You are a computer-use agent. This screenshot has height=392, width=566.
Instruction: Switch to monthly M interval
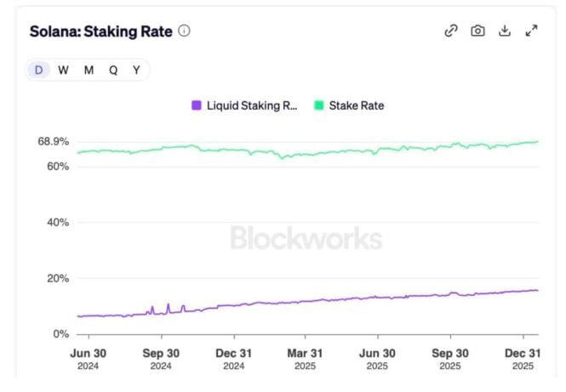[x=89, y=71]
